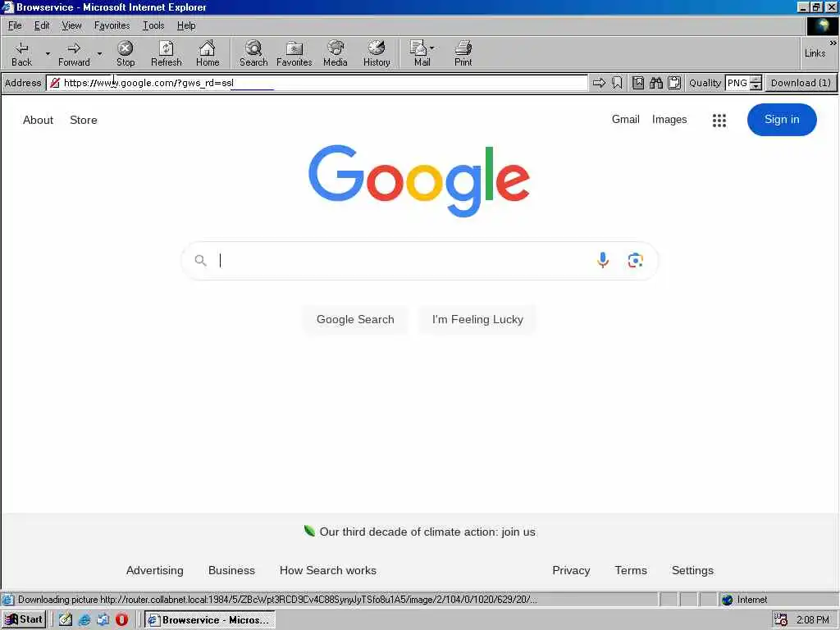Click the binoculars find icon
This screenshot has width=840, height=630.
click(656, 83)
